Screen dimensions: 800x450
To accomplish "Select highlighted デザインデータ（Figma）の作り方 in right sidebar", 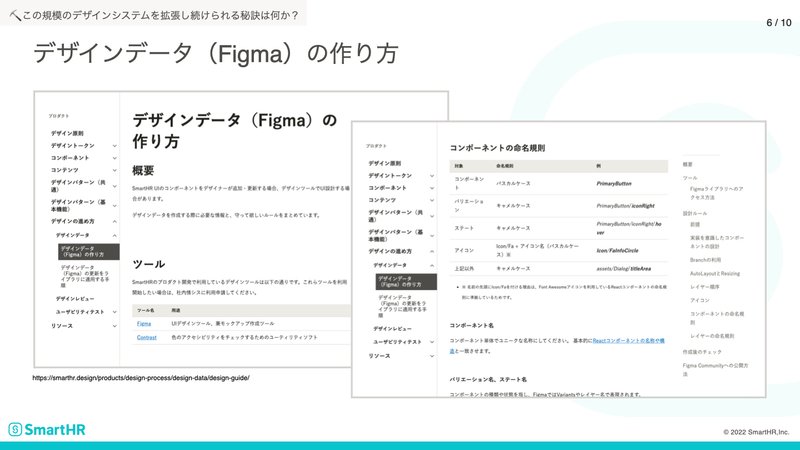I will point(406,282).
